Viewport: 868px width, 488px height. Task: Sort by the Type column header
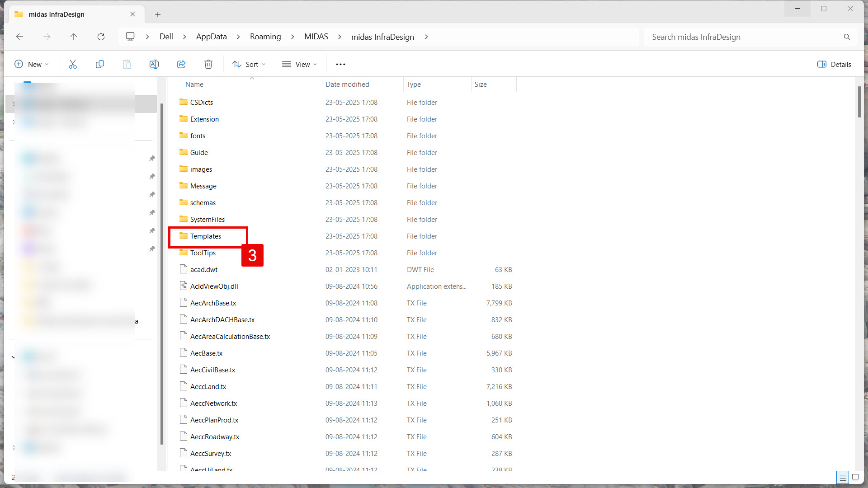[414, 84]
